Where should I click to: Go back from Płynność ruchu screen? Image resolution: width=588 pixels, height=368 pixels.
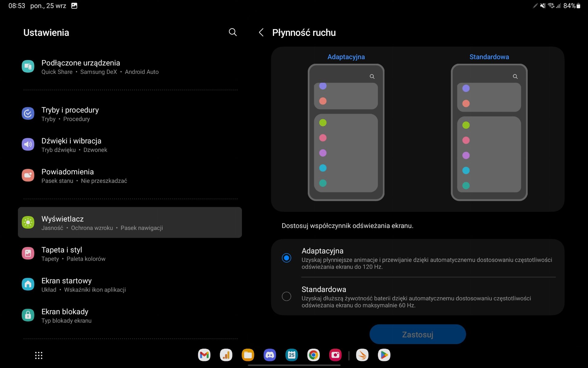click(261, 32)
